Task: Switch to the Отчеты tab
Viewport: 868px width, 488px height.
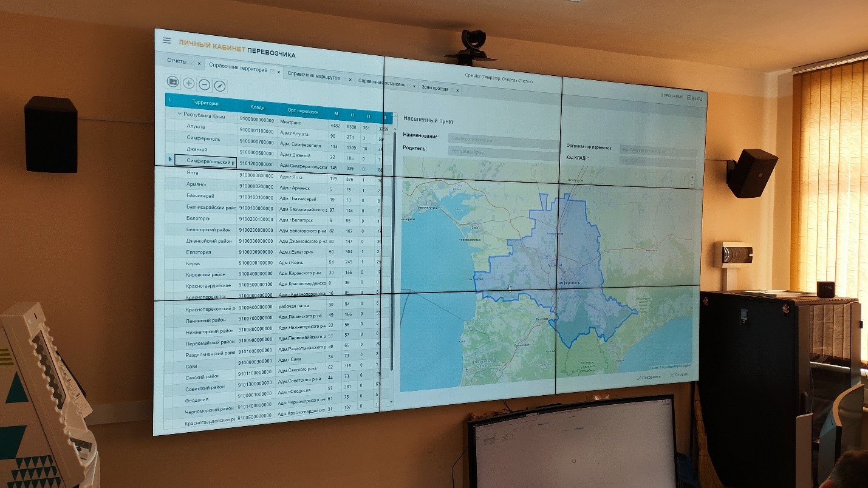Action: tap(177, 61)
